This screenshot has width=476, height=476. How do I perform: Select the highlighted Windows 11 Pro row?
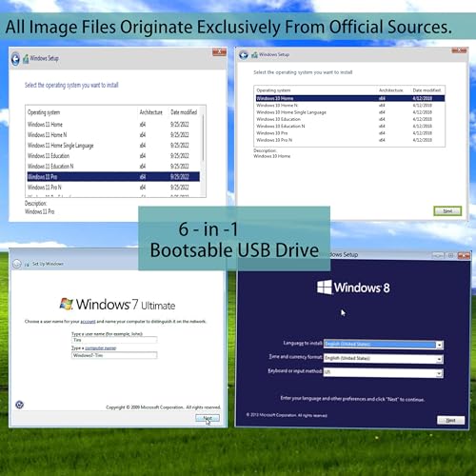[113, 177]
